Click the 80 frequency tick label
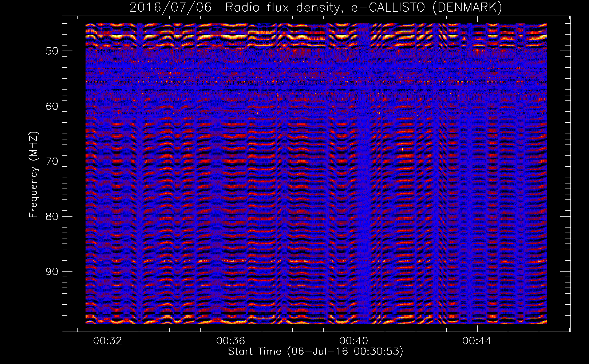This screenshot has height=364, width=589. click(x=52, y=217)
